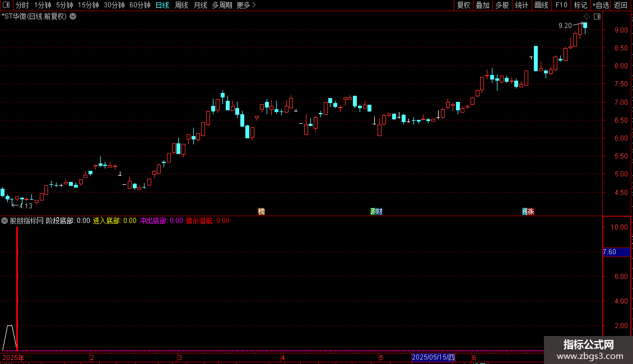633x364 pixels.
Task: Click the 标记 mark button
Action: 580,5
